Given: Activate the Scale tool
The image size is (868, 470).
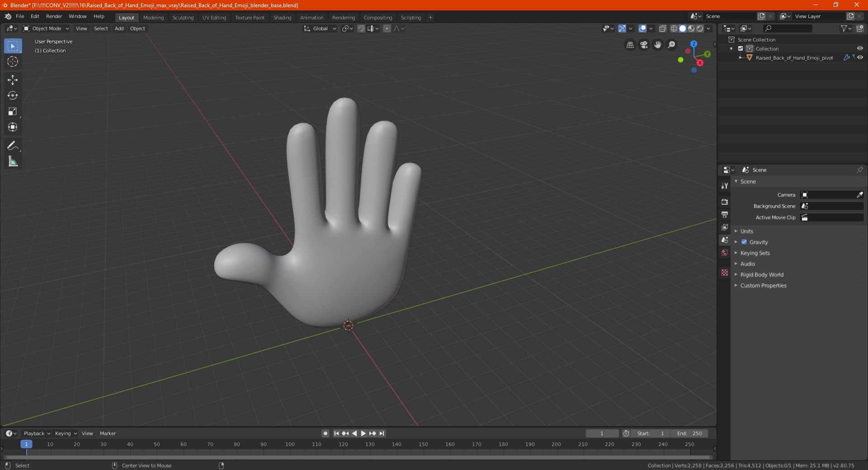Looking at the screenshot, I should point(13,112).
